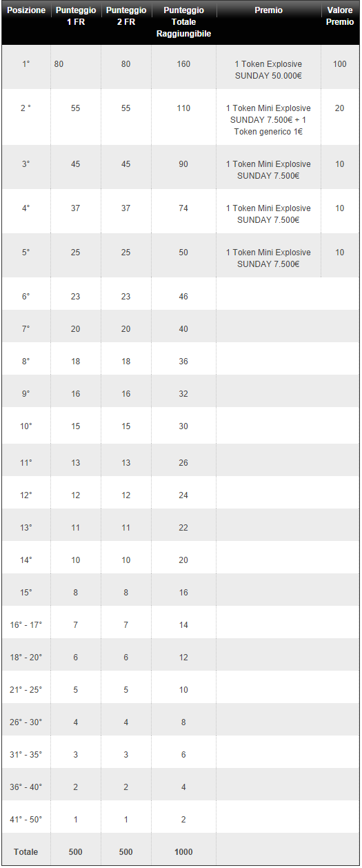362x868 pixels.
Task: Click the total score 160 cell
Action: [183, 64]
